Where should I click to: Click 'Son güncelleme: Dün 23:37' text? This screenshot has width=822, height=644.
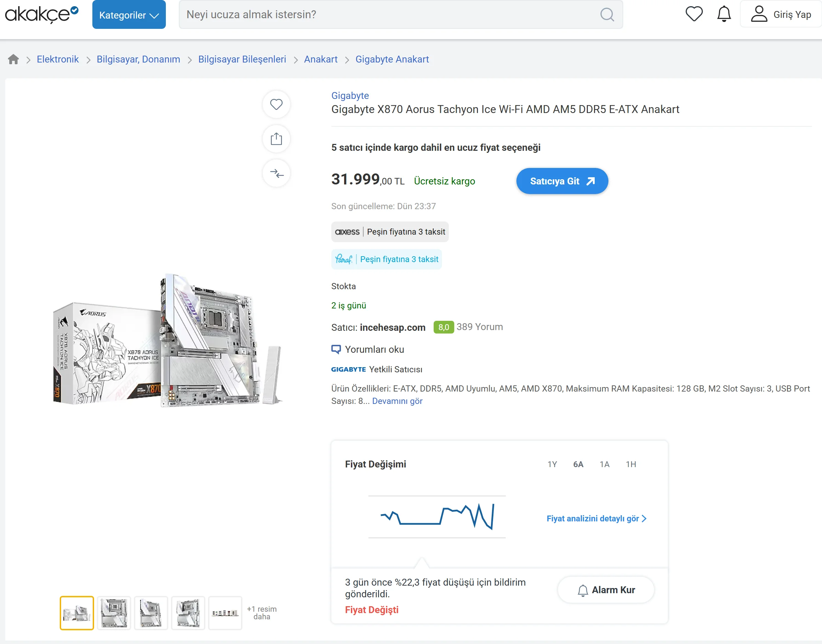383,206
